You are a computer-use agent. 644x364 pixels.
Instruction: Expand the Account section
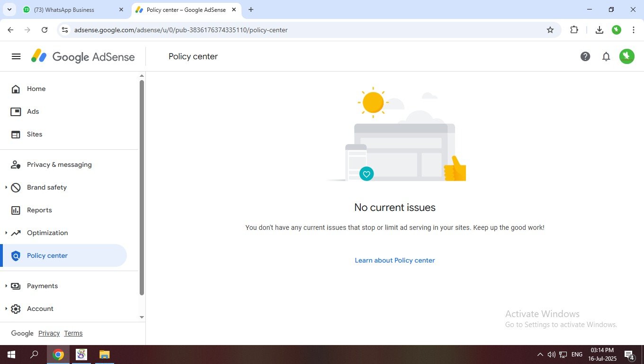tap(6, 309)
